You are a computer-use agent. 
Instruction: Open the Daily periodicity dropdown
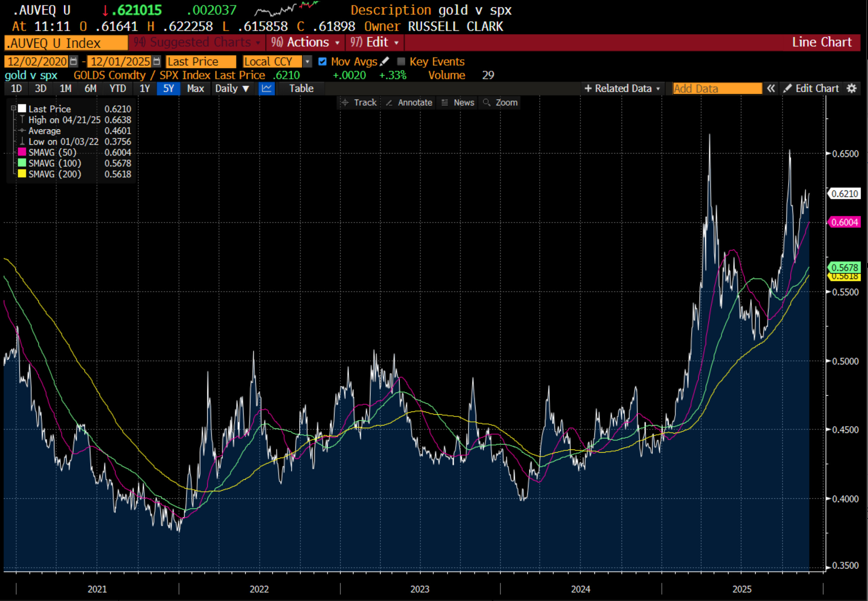tap(232, 88)
